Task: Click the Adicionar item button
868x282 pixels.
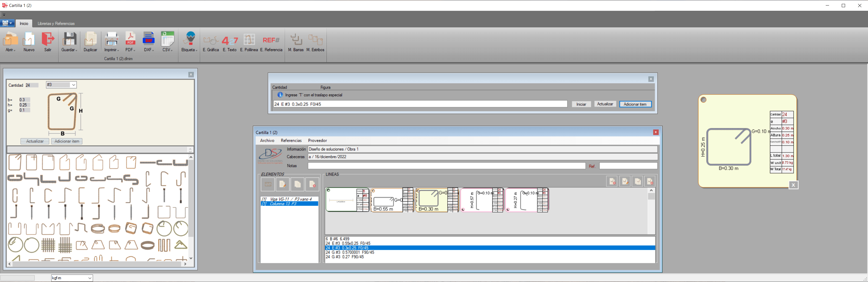Action: tap(635, 104)
